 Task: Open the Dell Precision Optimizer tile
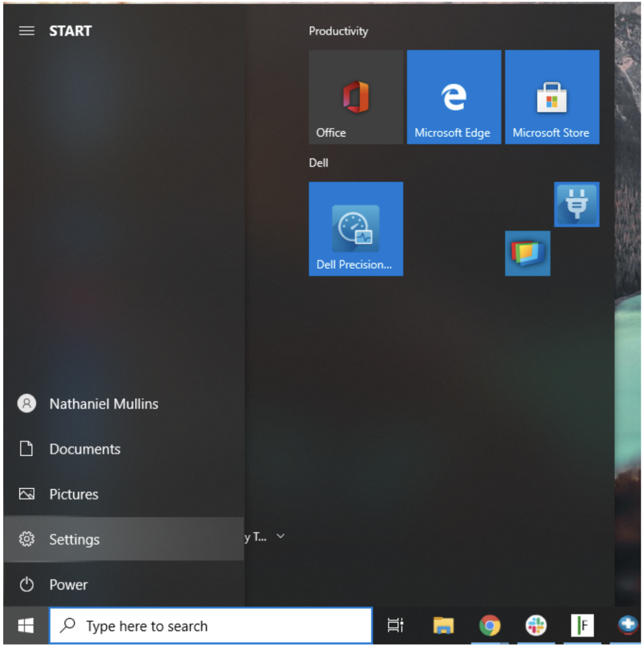point(356,229)
